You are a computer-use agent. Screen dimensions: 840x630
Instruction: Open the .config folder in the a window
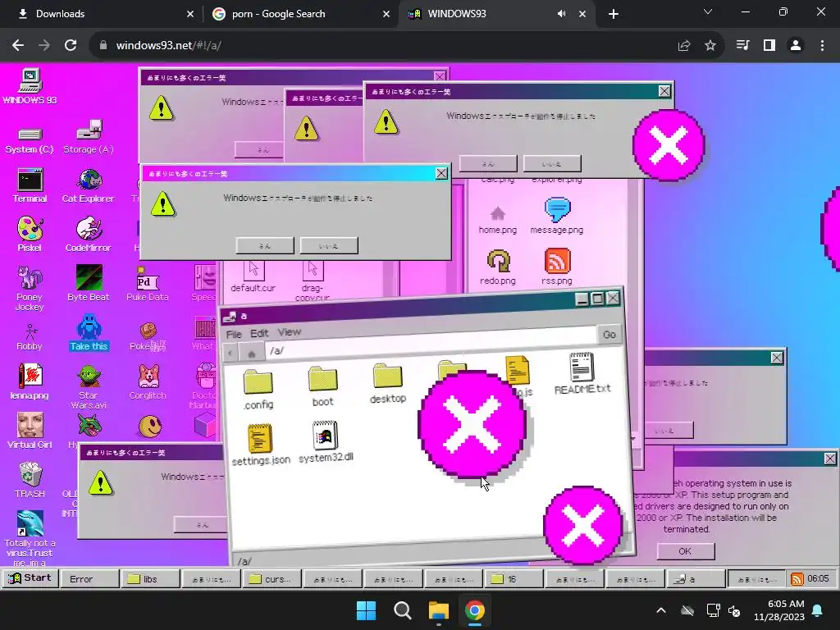pos(258,390)
